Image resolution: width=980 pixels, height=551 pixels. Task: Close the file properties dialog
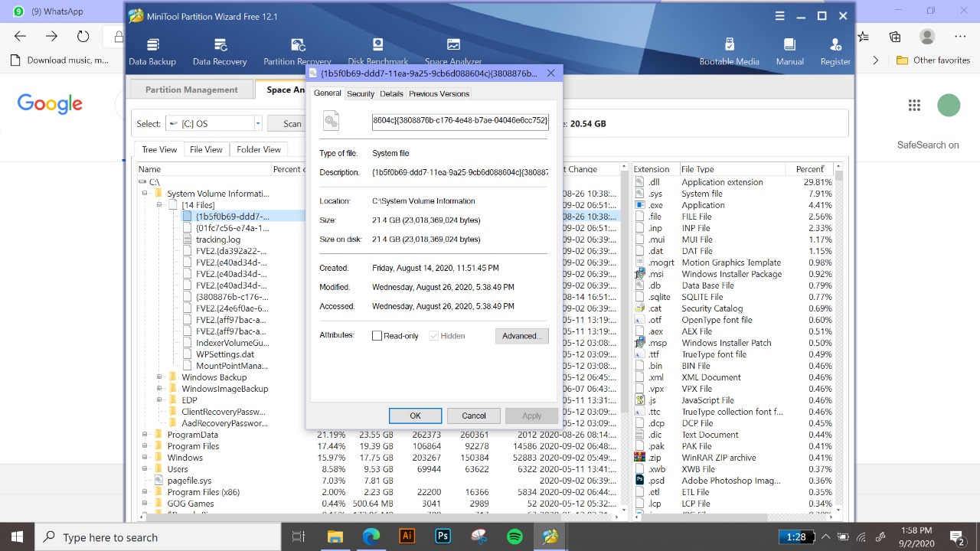click(x=550, y=73)
